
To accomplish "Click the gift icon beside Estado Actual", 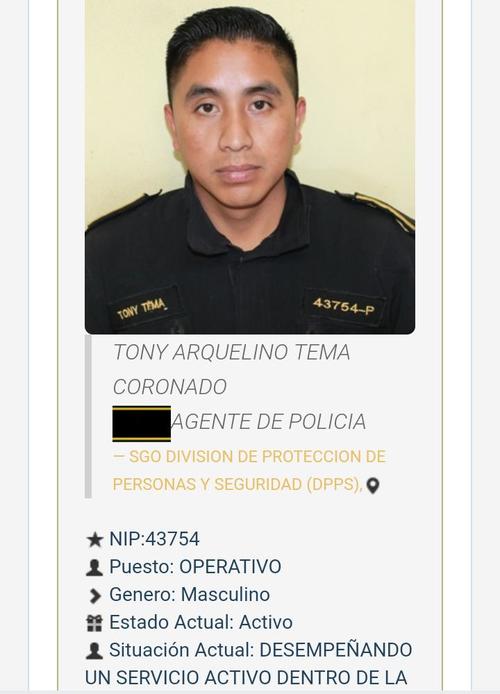I will click(94, 623).
